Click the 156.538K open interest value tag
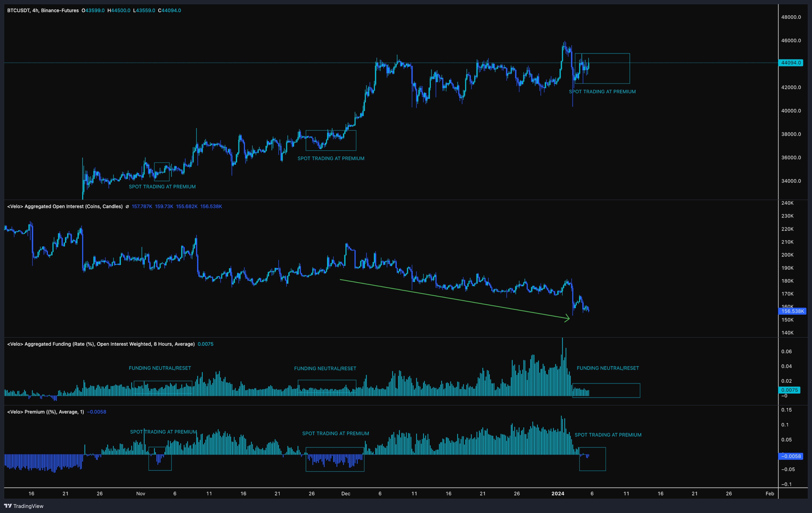The width and height of the screenshot is (812, 513). (793, 311)
